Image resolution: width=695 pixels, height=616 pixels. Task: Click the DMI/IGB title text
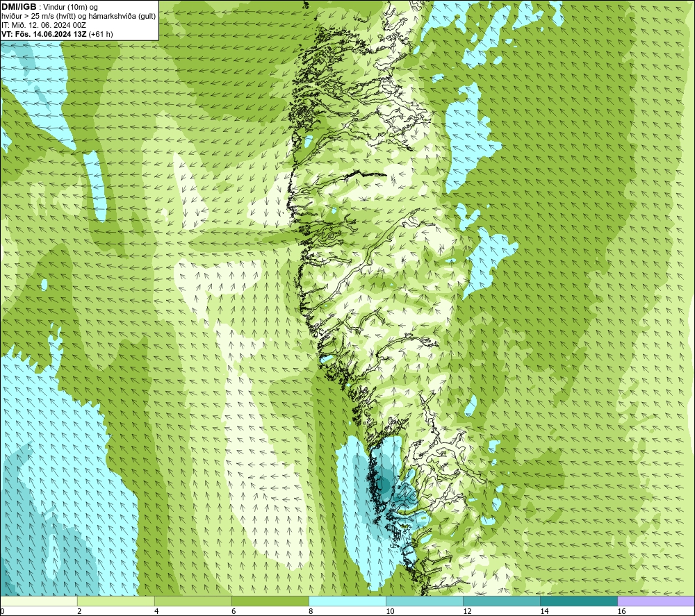[x=19, y=7]
